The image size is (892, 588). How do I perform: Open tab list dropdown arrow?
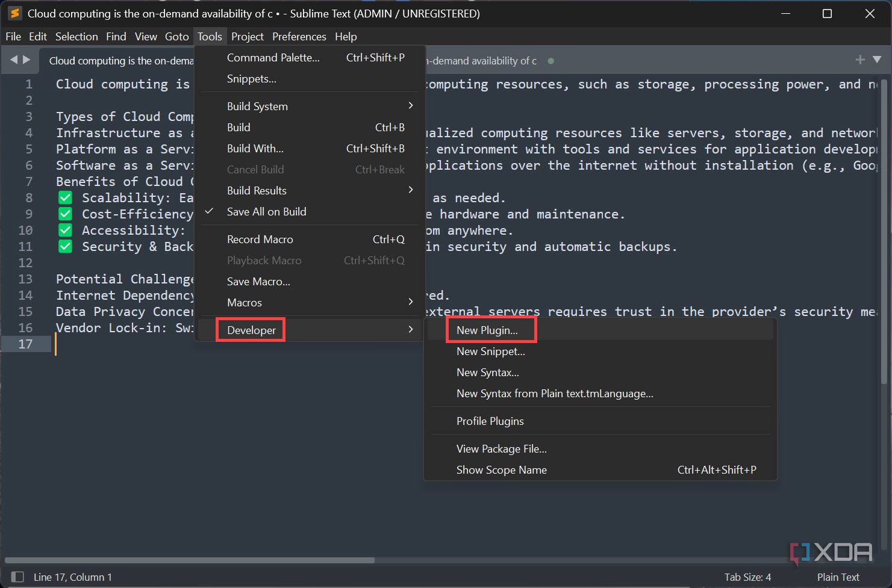pos(877,60)
